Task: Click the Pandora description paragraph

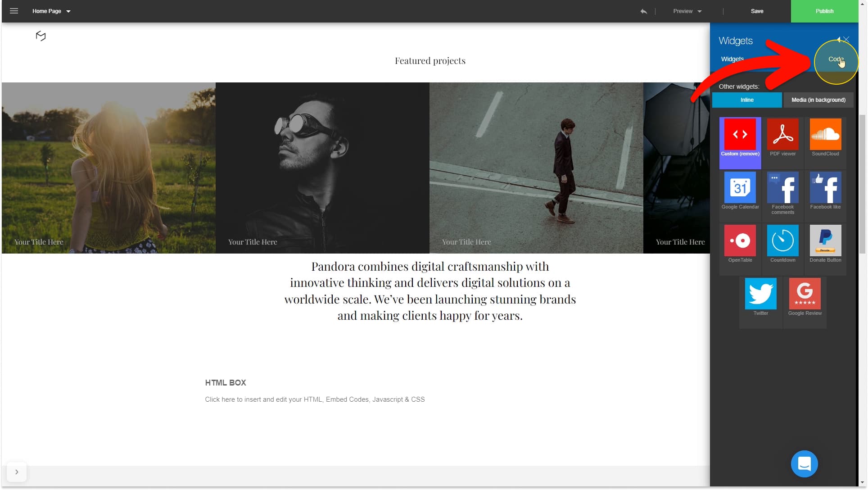Action: coord(430,291)
